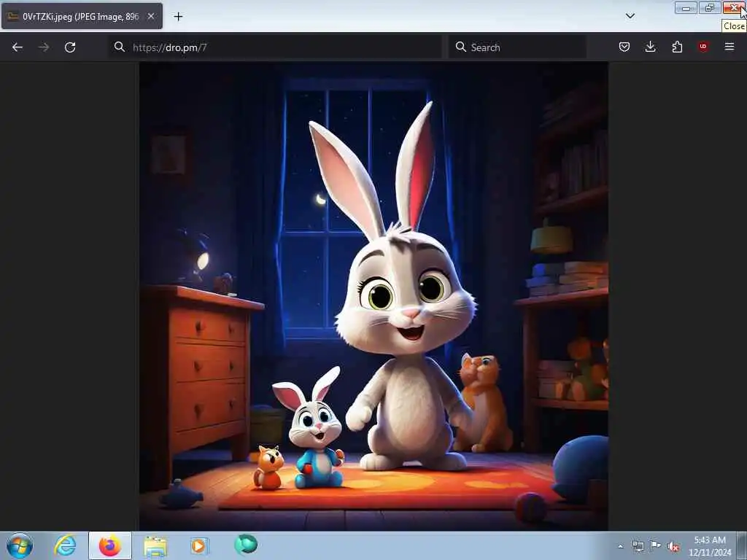Launch Windows Media Player from taskbar
The image size is (747, 560).
[199, 545]
